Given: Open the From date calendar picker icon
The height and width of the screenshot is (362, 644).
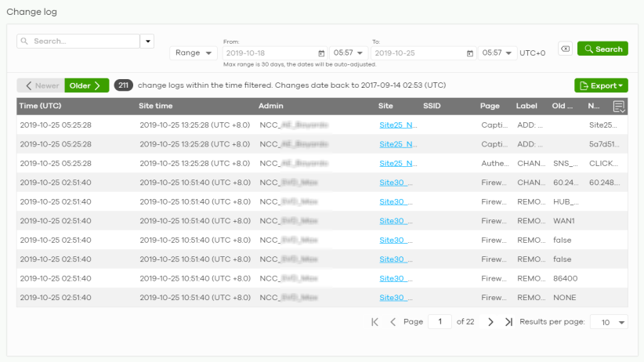Looking at the screenshot, I should [x=321, y=53].
